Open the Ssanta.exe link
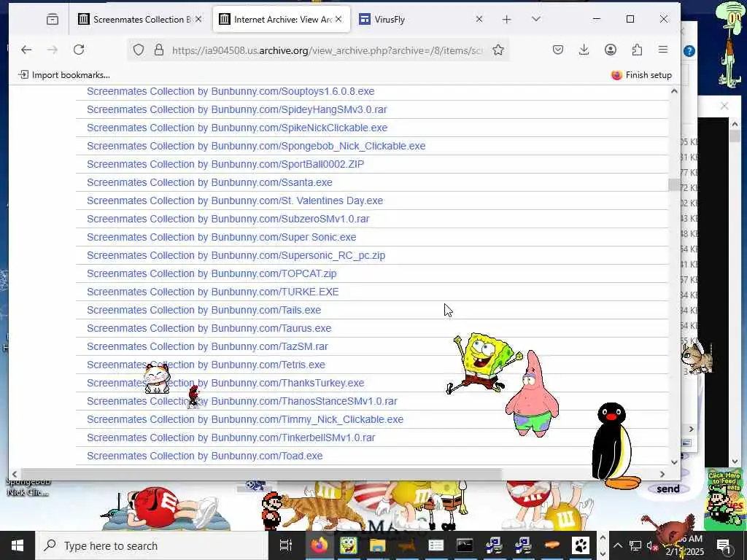The height and width of the screenshot is (560, 747). coord(209,182)
